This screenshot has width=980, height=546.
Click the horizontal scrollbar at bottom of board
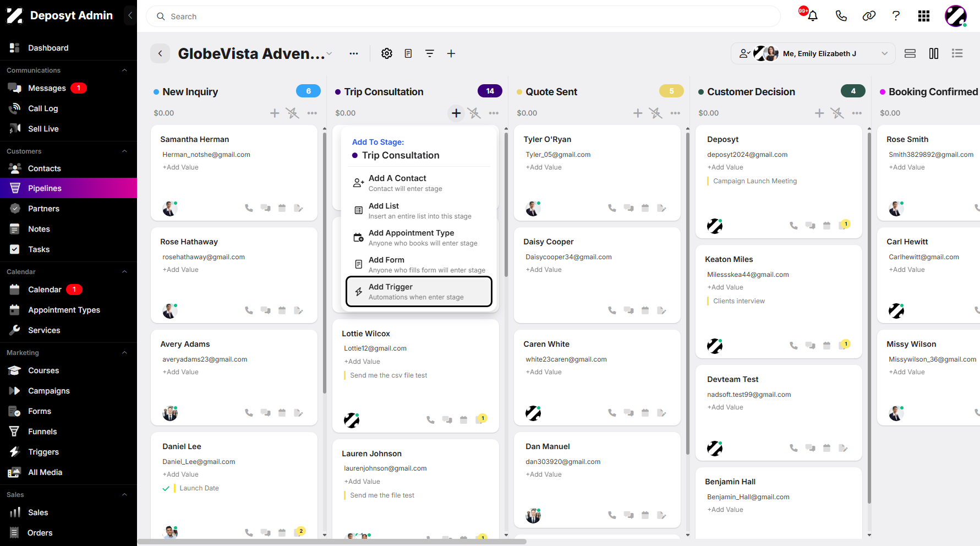click(x=332, y=542)
